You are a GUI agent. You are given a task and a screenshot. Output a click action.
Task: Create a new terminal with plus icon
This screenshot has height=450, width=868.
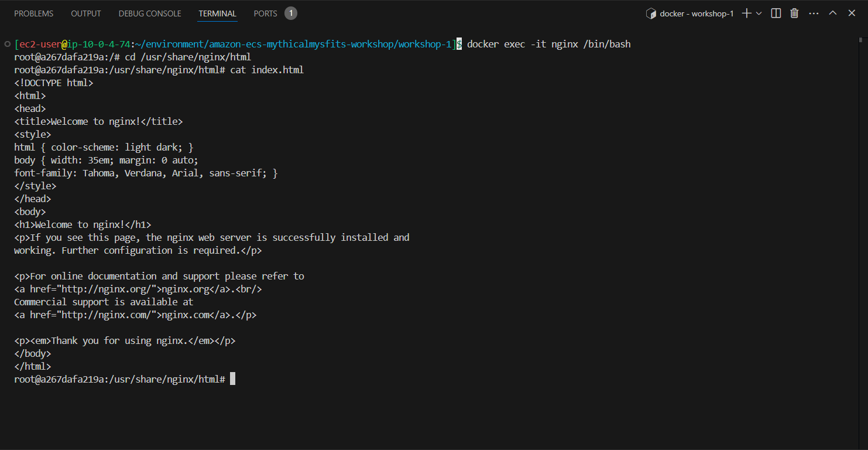pyautogui.click(x=746, y=13)
